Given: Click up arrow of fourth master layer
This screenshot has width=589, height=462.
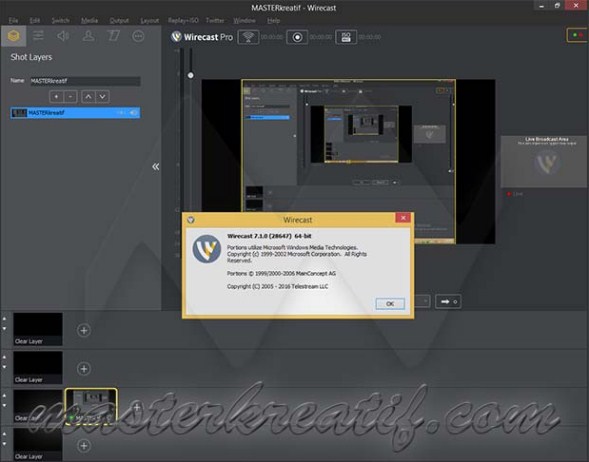Looking at the screenshot, I should (x=5, y=434).
